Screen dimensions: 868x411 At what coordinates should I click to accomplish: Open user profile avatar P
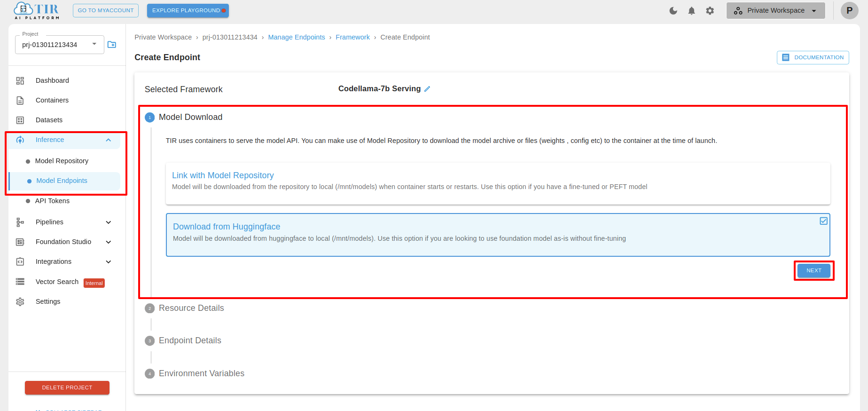[850, 10]
